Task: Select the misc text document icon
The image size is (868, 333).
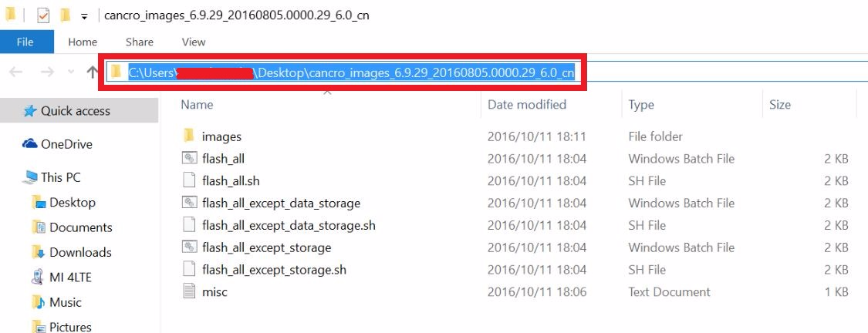Action: coord(190,292)
